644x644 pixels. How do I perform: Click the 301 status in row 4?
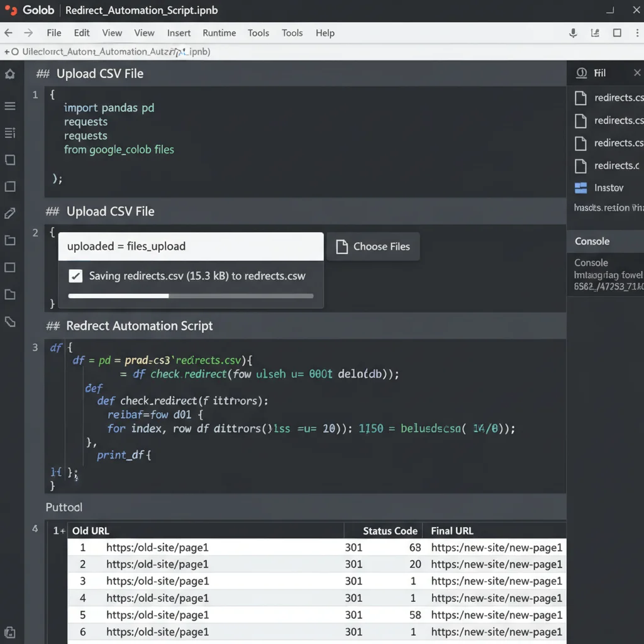point(353,598)
